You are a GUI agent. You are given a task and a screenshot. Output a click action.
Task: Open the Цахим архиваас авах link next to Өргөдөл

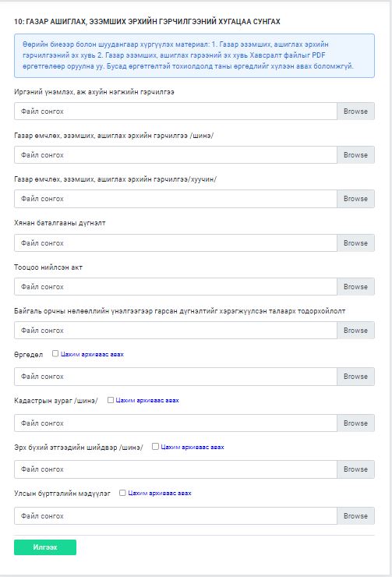[92, 354]
